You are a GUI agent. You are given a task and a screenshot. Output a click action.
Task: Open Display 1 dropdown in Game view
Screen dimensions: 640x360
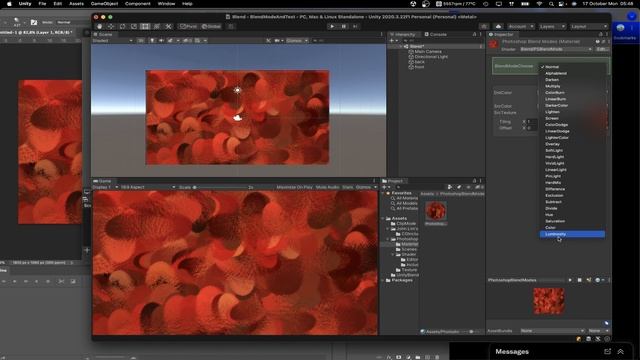tap(105, 187)
